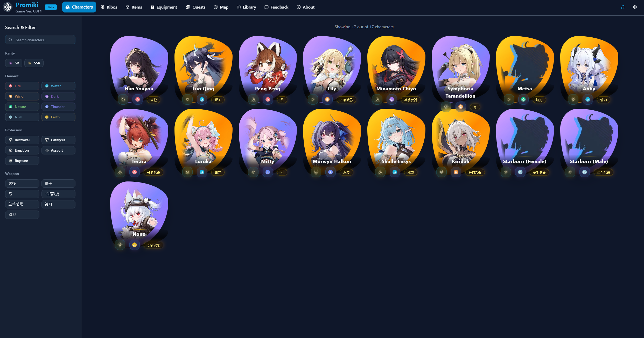
Task: Click the music note icon in header
Action: click(622, 7)
